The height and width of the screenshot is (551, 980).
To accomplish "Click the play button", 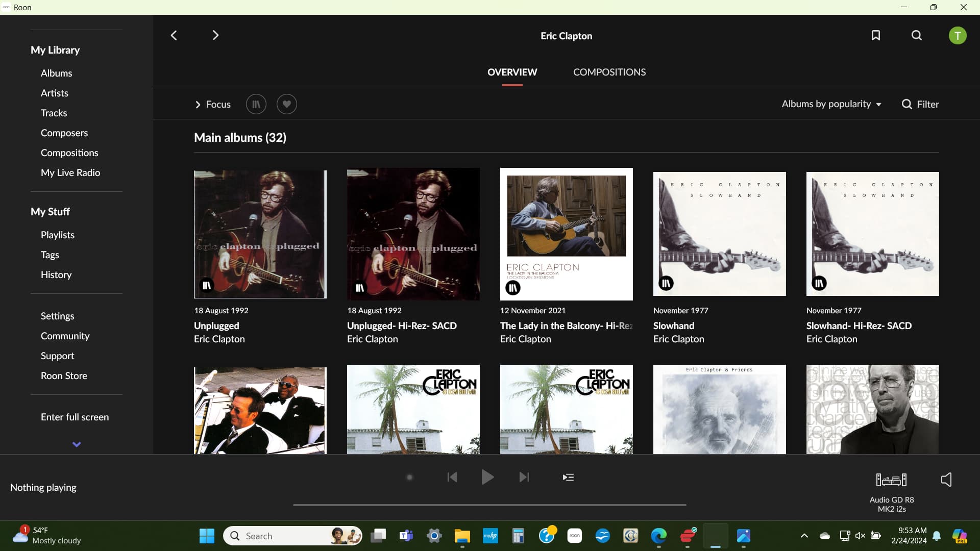I will [x=487, y=477].
